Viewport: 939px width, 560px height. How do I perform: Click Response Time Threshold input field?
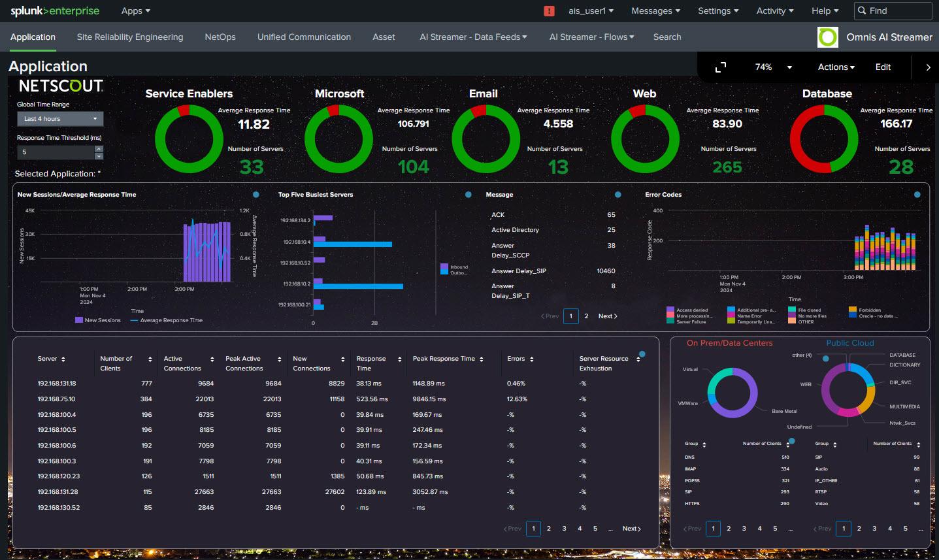point(56,152)
